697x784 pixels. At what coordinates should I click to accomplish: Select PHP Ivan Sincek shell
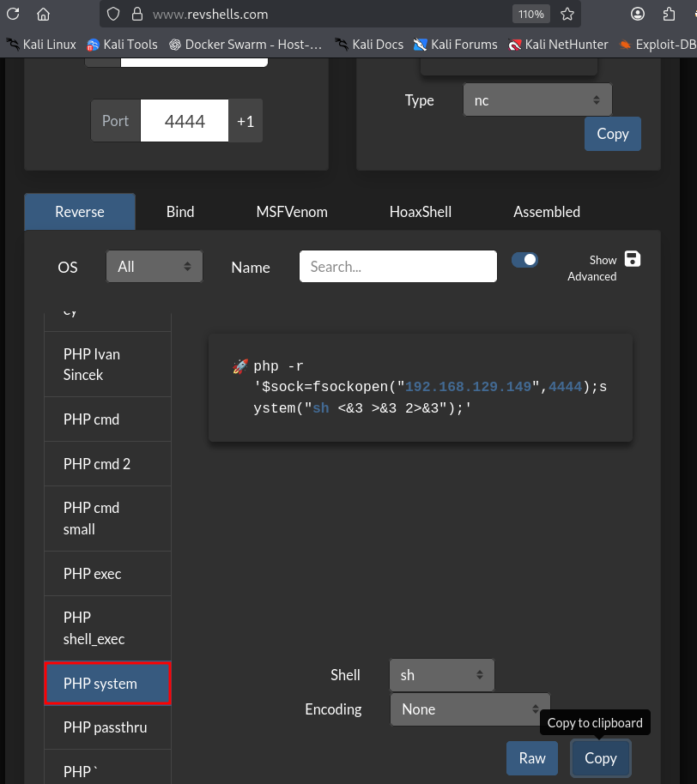(107, 365)
